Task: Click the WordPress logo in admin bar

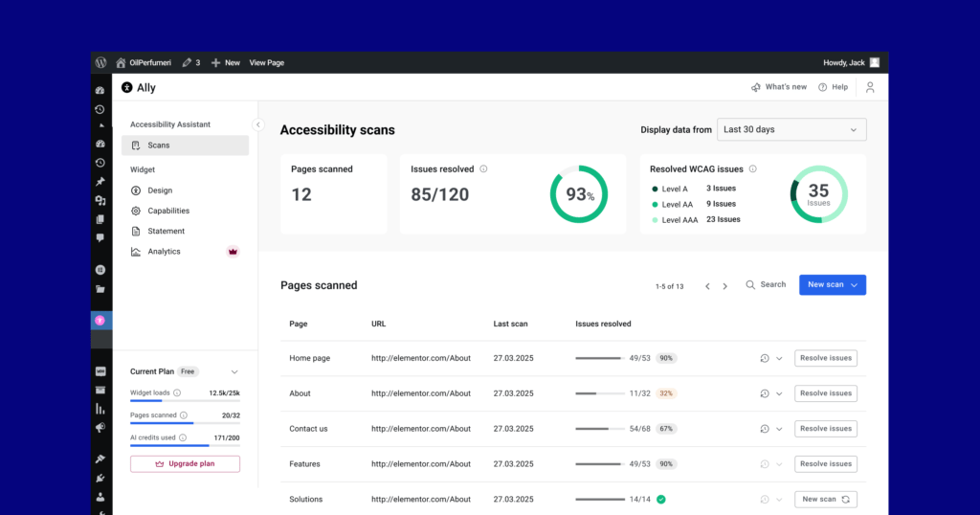Action: pyautogui.click(x=101, y=62)
